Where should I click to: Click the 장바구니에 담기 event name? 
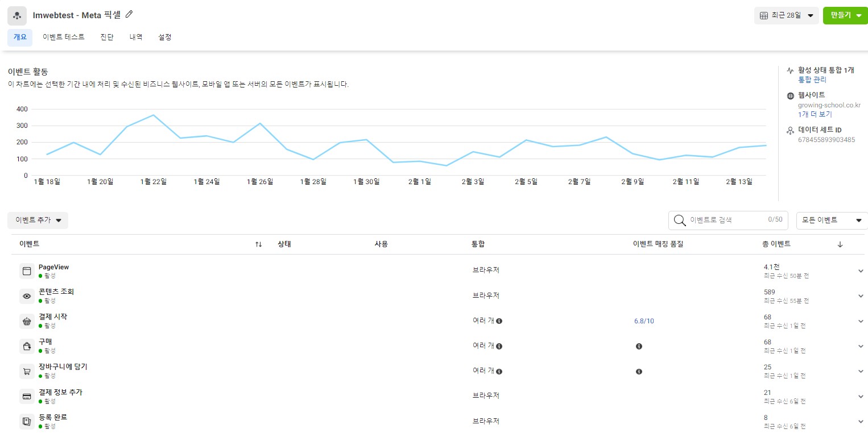63,367
